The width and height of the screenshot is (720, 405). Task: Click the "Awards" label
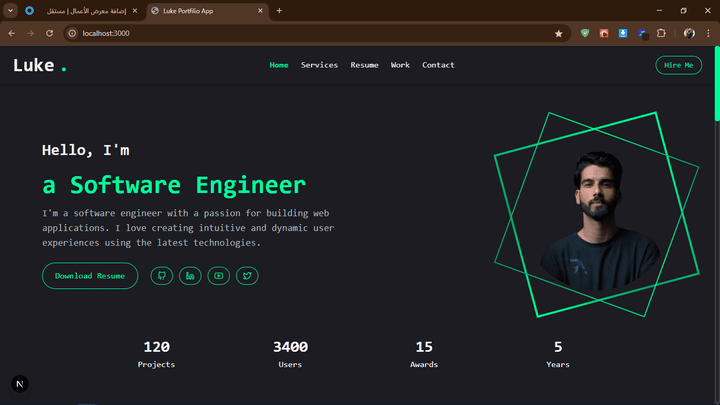pos(424,365)
